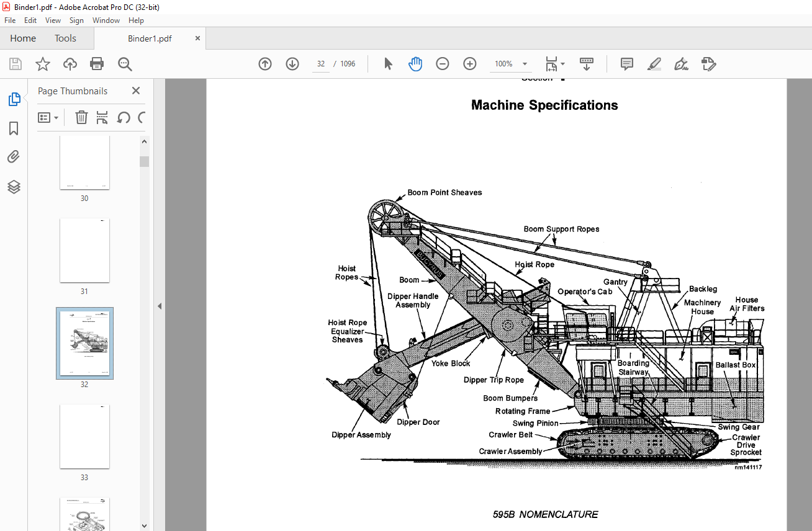Activate the hand pan tool

[x=415, y=64]
